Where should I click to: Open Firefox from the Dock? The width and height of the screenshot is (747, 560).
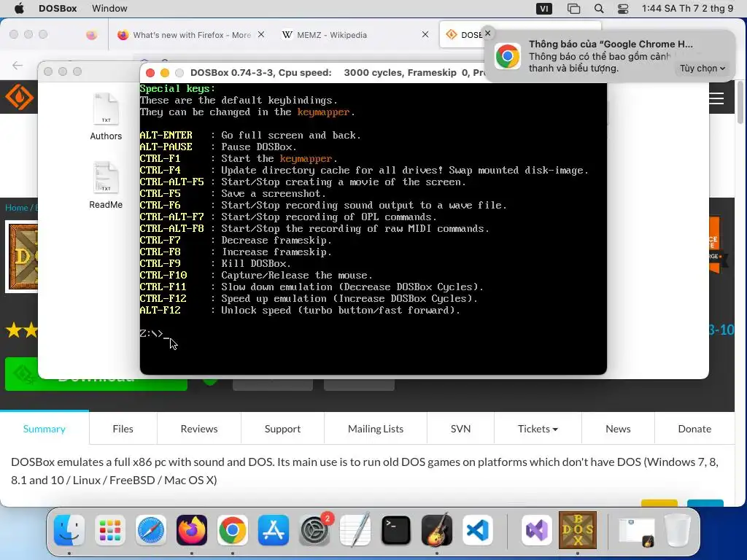point(192,530)
